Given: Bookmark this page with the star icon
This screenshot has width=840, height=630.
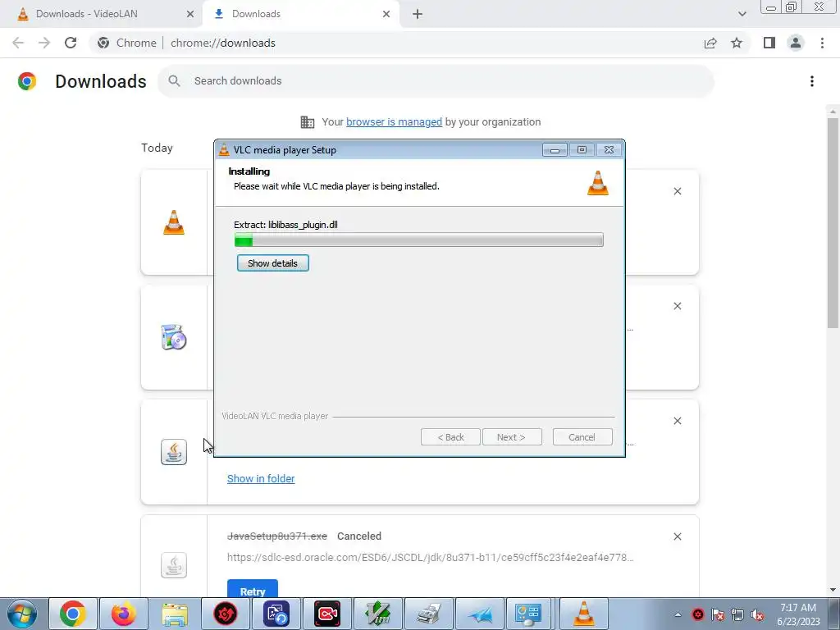Looking at the screenshot, I should tap(737, 43).
